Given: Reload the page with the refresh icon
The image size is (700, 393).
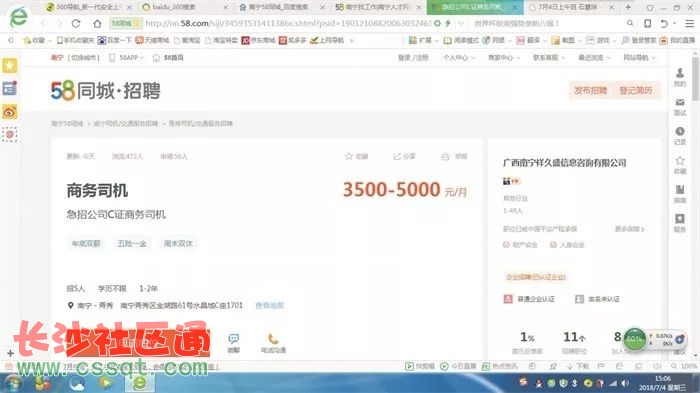Looking at the screenshot, I should coord(76,23).
